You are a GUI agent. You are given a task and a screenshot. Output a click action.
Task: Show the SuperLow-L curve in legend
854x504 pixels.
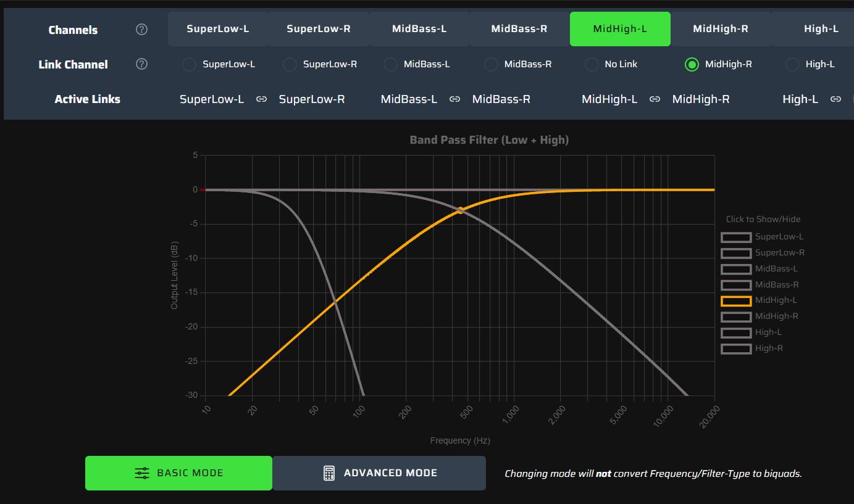click(736, 237)
